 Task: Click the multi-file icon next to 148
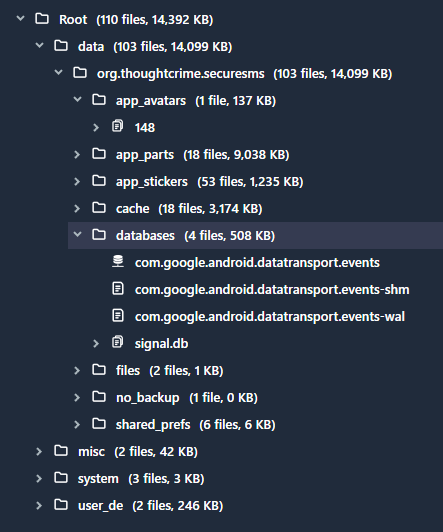[118, 127]
